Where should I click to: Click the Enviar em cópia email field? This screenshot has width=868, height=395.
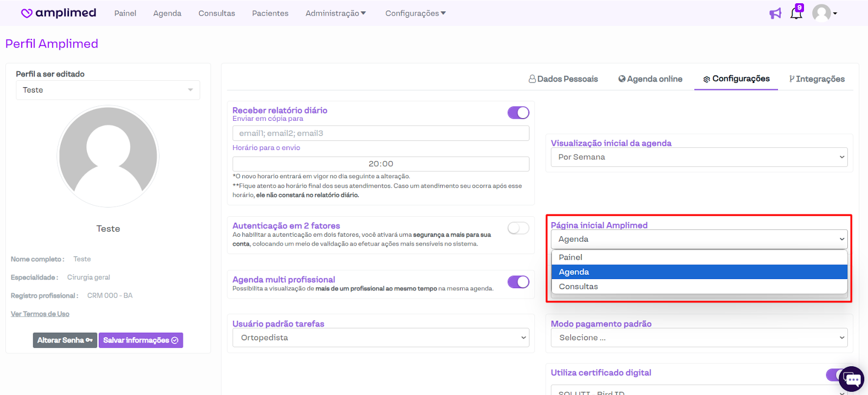[x=381, y=133]
